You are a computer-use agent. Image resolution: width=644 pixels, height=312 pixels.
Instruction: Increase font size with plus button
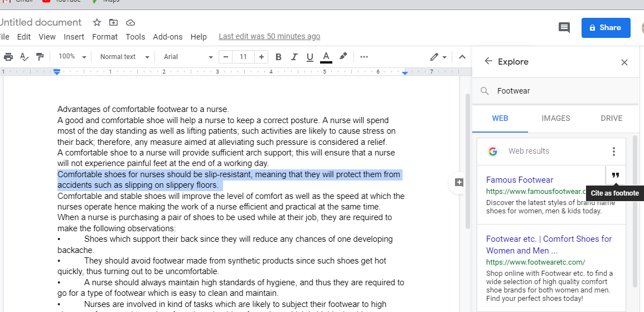click(261, 57)
